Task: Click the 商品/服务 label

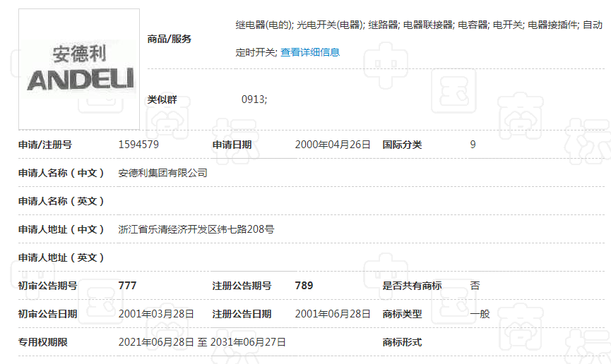Action: point(169,39)
